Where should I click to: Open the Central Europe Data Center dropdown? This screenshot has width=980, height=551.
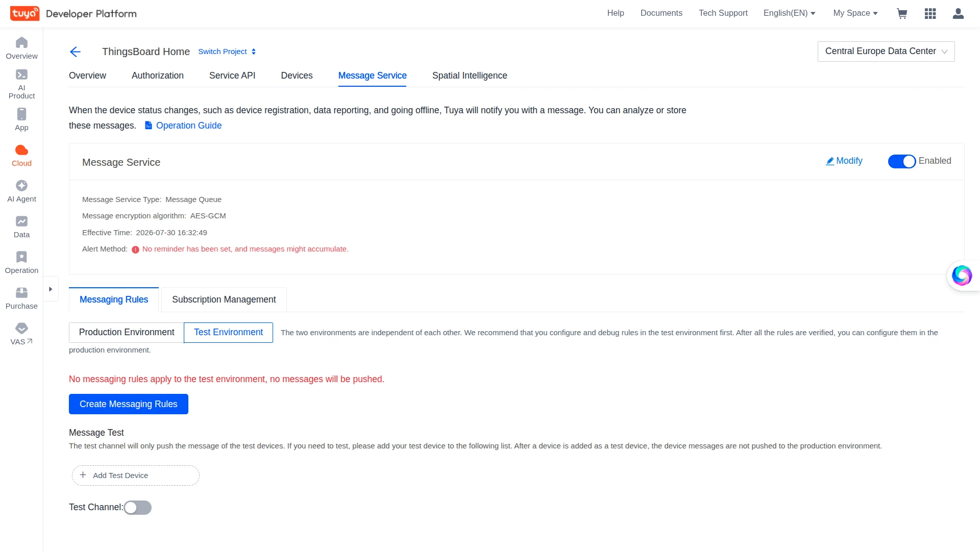(886, 52)
